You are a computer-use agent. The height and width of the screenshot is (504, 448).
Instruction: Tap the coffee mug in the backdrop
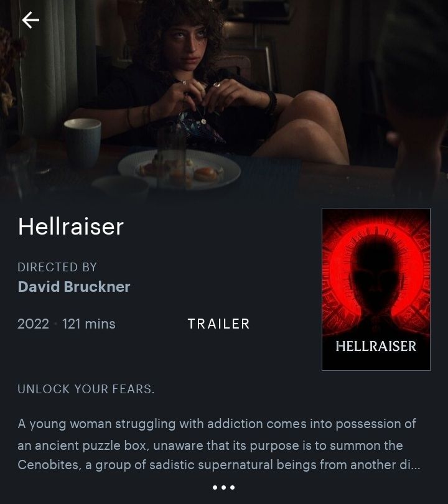click(83, 141)
